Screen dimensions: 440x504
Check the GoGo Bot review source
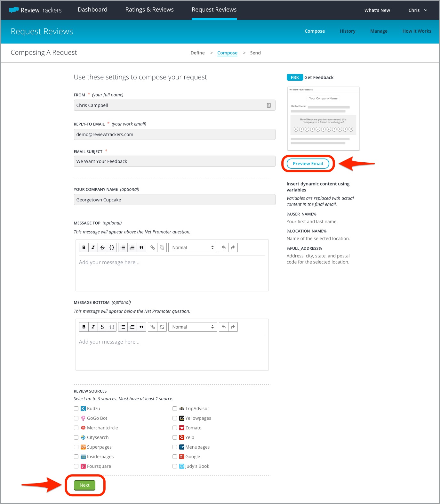76,418
